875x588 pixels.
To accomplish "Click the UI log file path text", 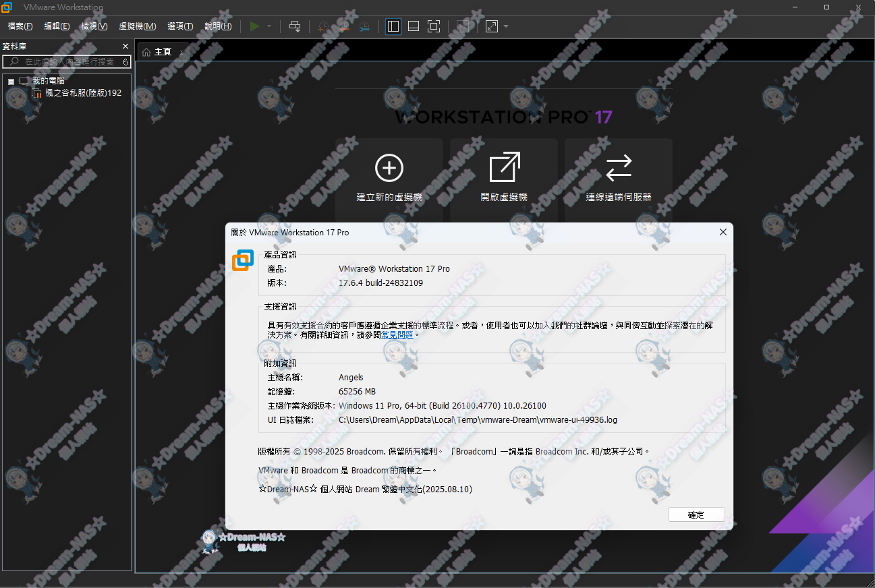I will 478,420.
